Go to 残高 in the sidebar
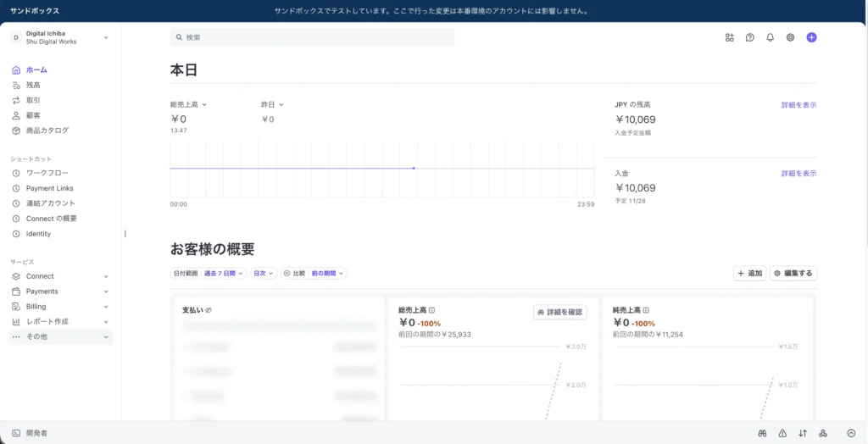This screenshot has height=444, width=868. (33, 85)
